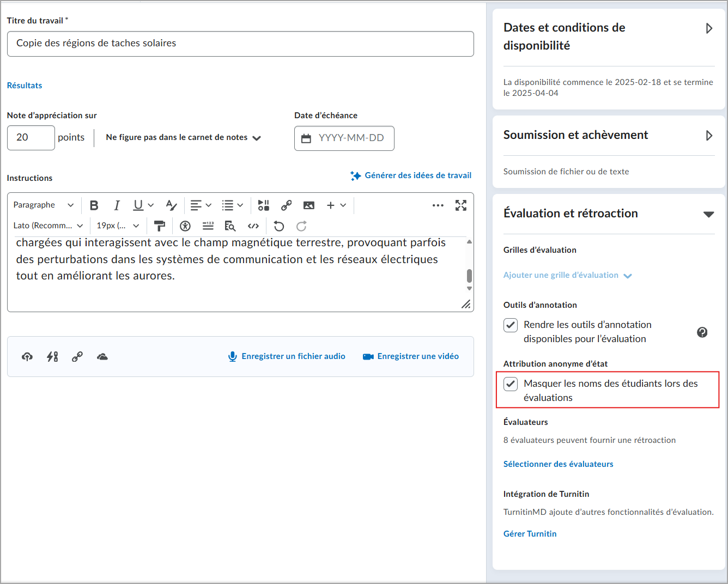Screen dimensions: 728x584
Task: View the HTML source code of instructions
Action: (x=253, y=226)
